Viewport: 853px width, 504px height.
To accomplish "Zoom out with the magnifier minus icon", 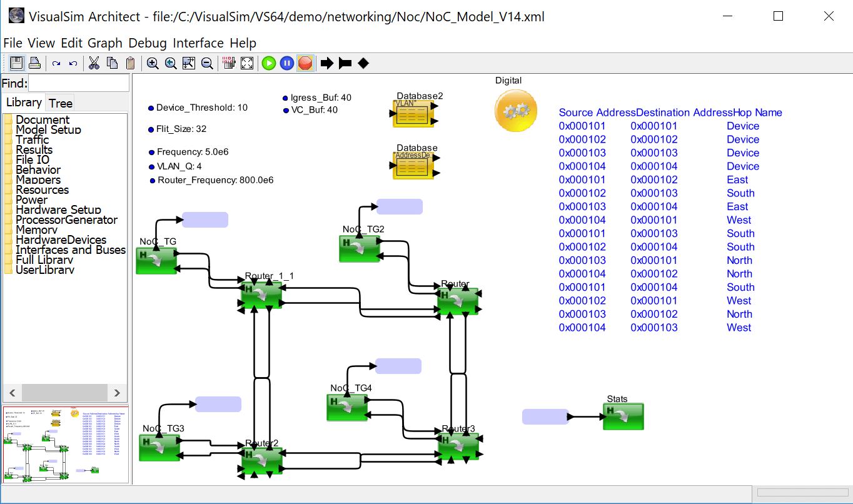I will click(206, 63).
